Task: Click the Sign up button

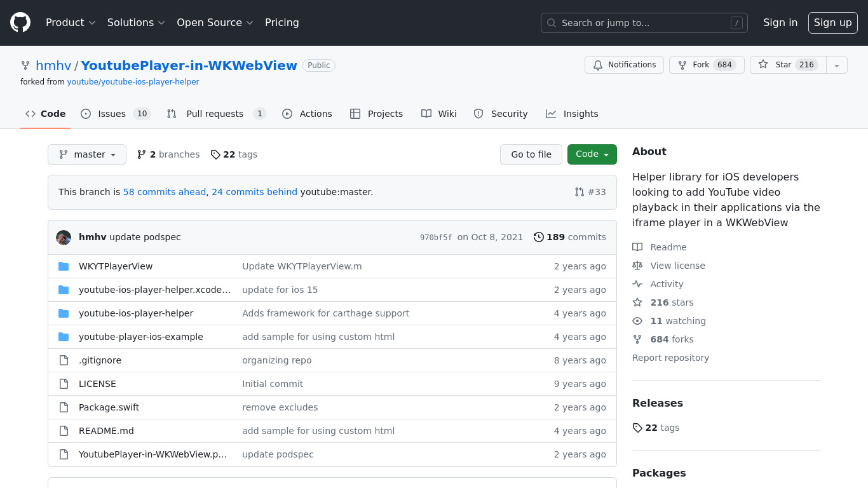Action: point(833,22)
